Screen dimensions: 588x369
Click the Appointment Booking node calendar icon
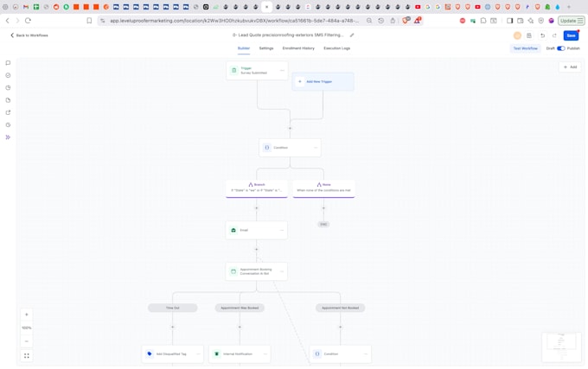pos(233,271)
